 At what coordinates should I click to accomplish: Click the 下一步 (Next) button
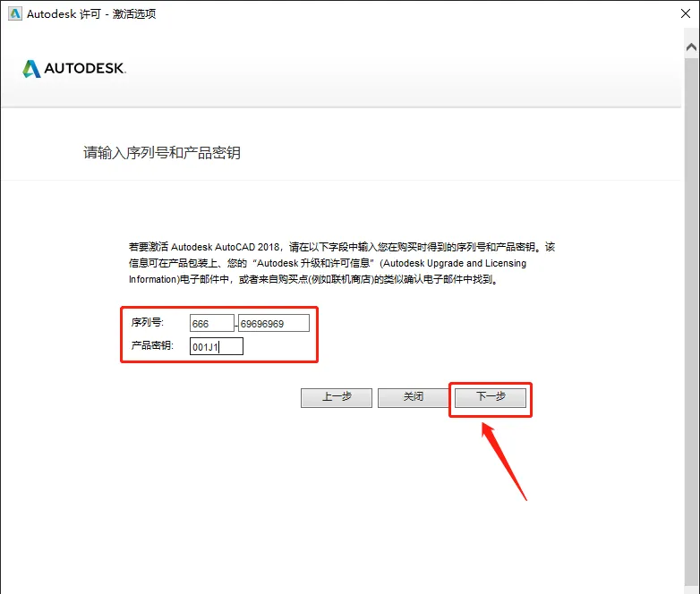click(491, 397)
